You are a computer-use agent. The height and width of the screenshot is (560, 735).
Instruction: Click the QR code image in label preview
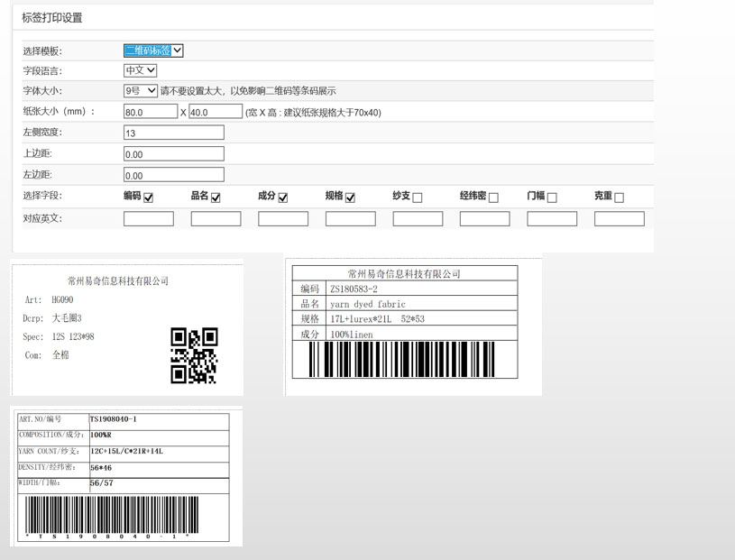click(194, 355)
